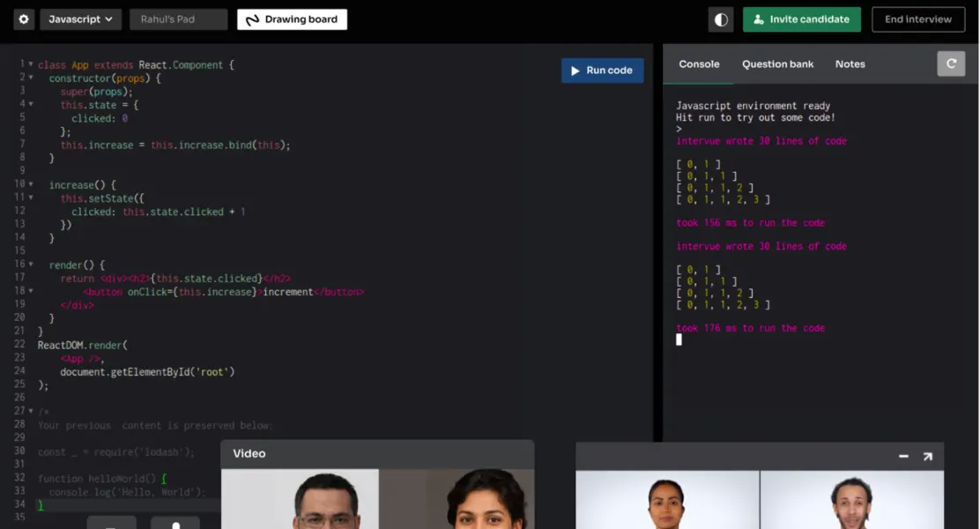Click the 'clicked: this.state.clicked + 1' line
The height and width of the screenshot is (529, 980).
click(x=158, y=212)
